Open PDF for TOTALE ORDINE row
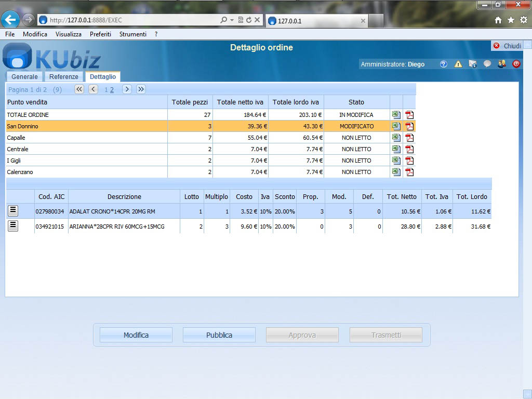The image size is (532, 399). 409,115
